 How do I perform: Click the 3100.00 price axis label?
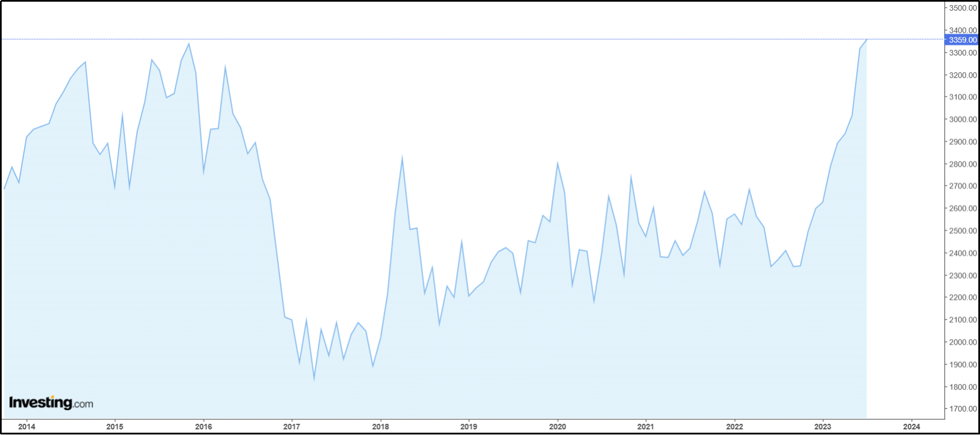963,97
